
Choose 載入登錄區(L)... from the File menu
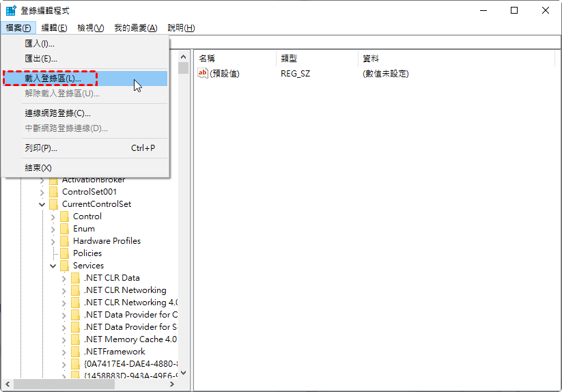(x=52, y=79)
